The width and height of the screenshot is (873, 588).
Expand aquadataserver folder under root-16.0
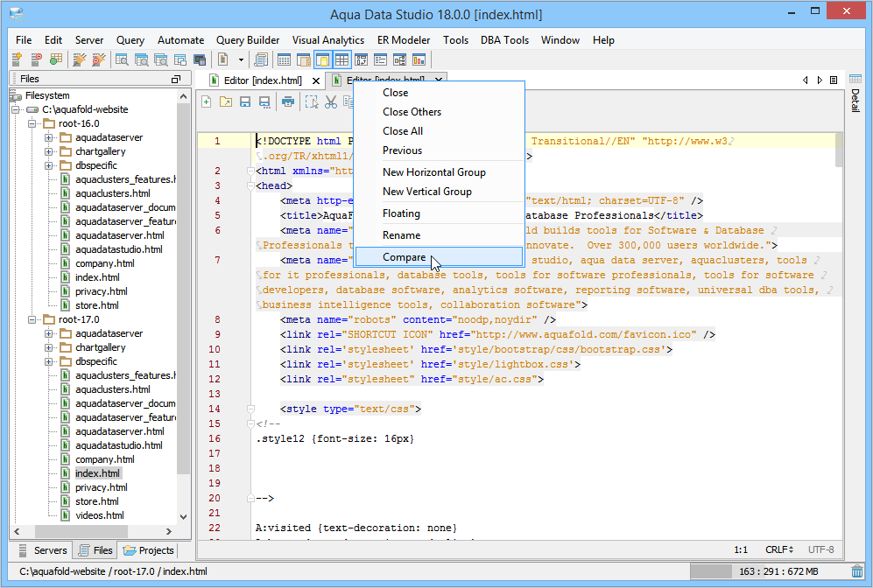click(48, 137)
